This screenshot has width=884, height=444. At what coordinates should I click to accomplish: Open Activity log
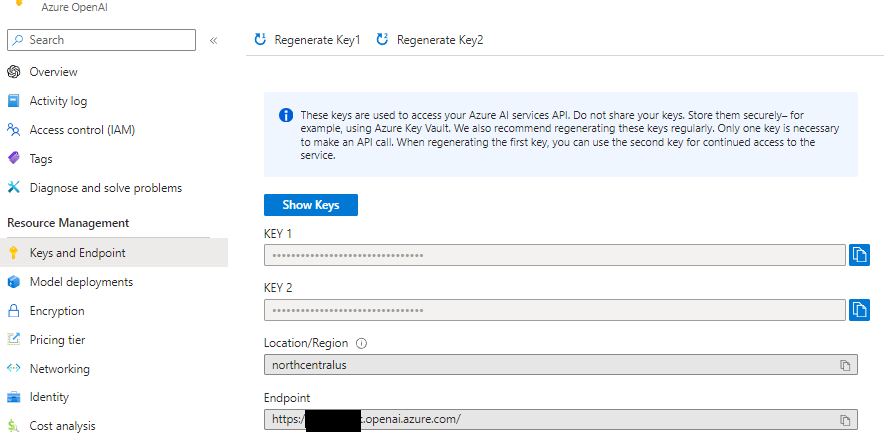(58, 101)
